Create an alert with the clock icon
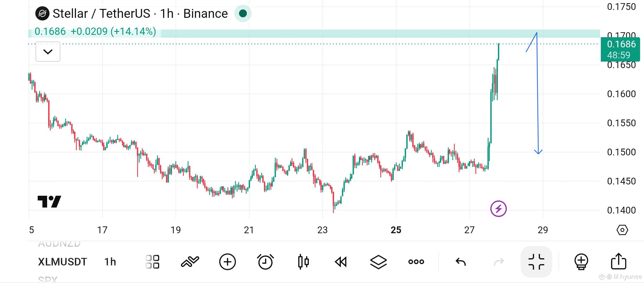Viewport: 644px width, 283px height. [x=265, y=262]
